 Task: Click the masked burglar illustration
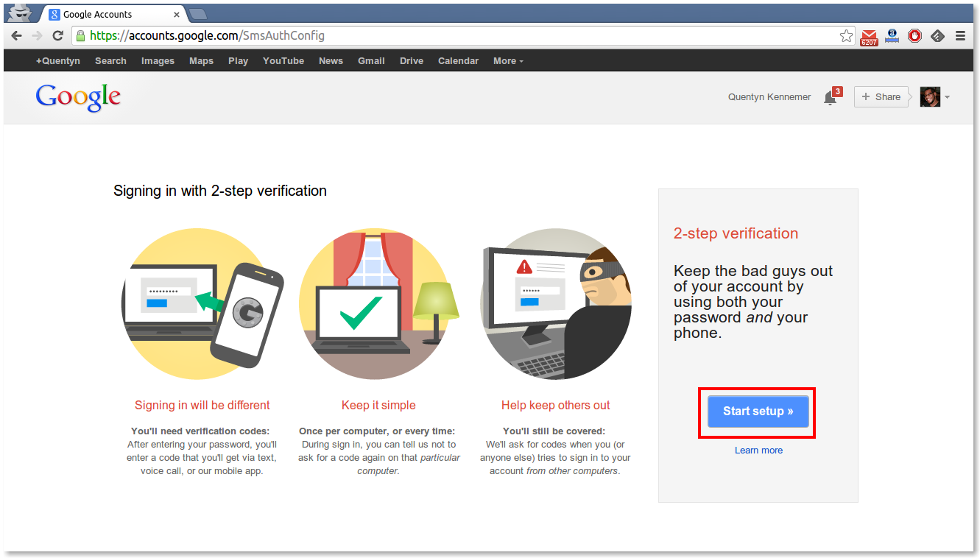(x=556, y=303)
